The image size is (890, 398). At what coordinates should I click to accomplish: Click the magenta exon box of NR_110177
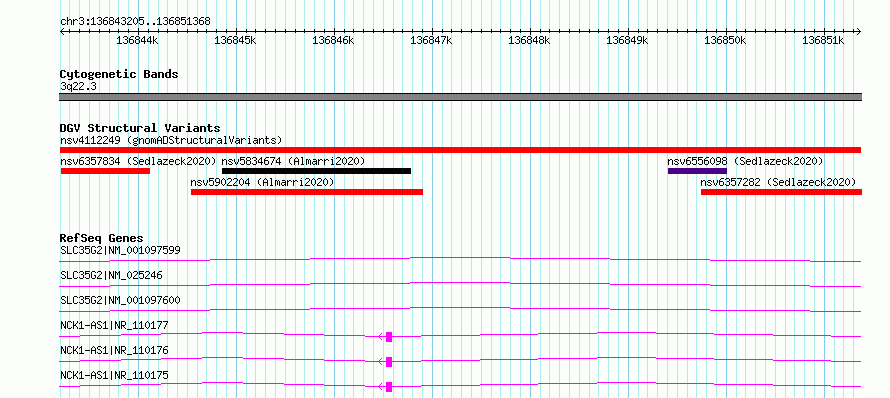389,337
